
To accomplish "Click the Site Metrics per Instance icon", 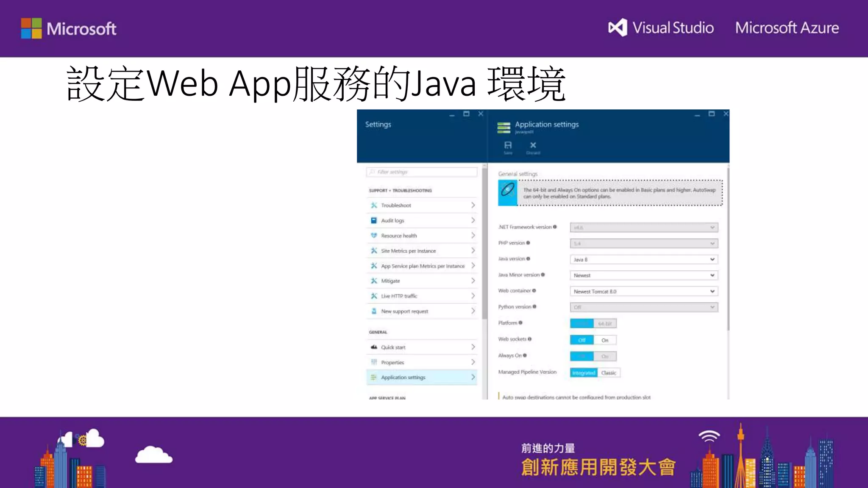I will coord(374,251).
